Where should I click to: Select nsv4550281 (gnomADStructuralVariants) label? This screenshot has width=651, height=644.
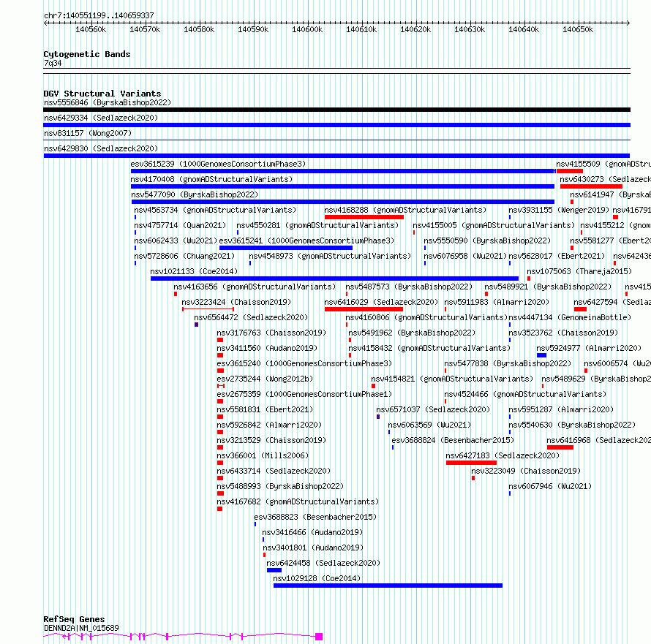point(317,225)
